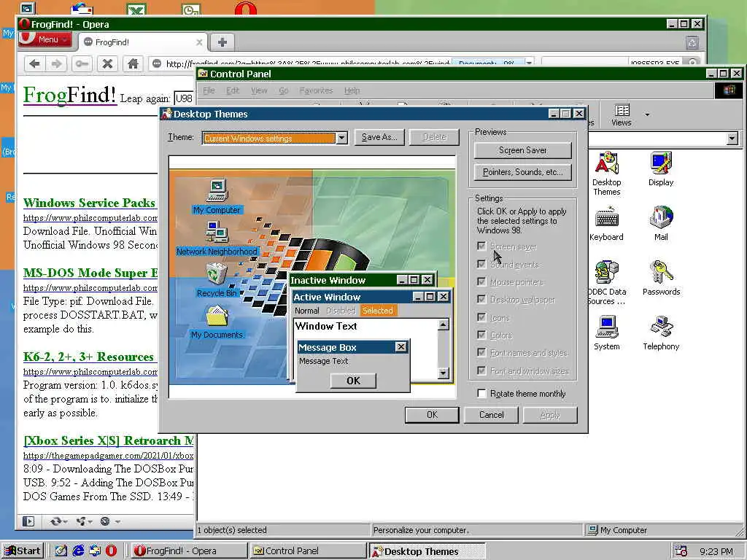747x560 pixels.
Task: Launch Internet Explorer from Quick Launch
Action: coord(78,551)
